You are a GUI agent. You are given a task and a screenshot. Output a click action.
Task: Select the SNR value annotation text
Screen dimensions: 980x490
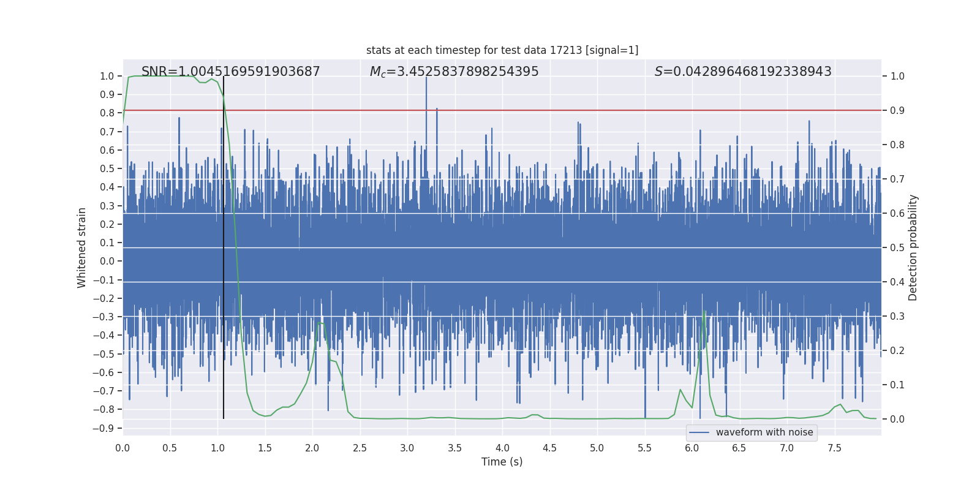230,72
